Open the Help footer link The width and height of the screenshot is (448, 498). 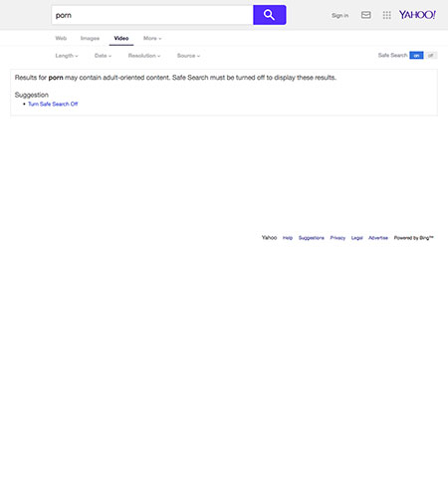click(288, 238)
